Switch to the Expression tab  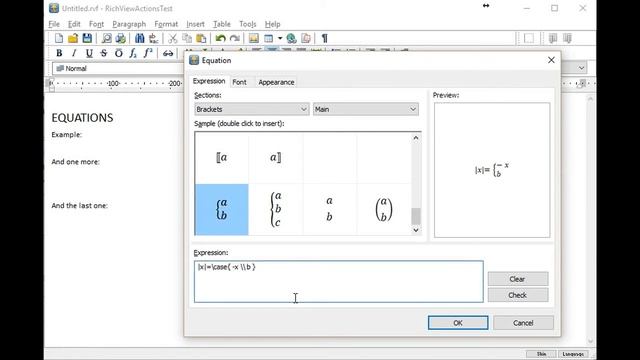point(209,81)
